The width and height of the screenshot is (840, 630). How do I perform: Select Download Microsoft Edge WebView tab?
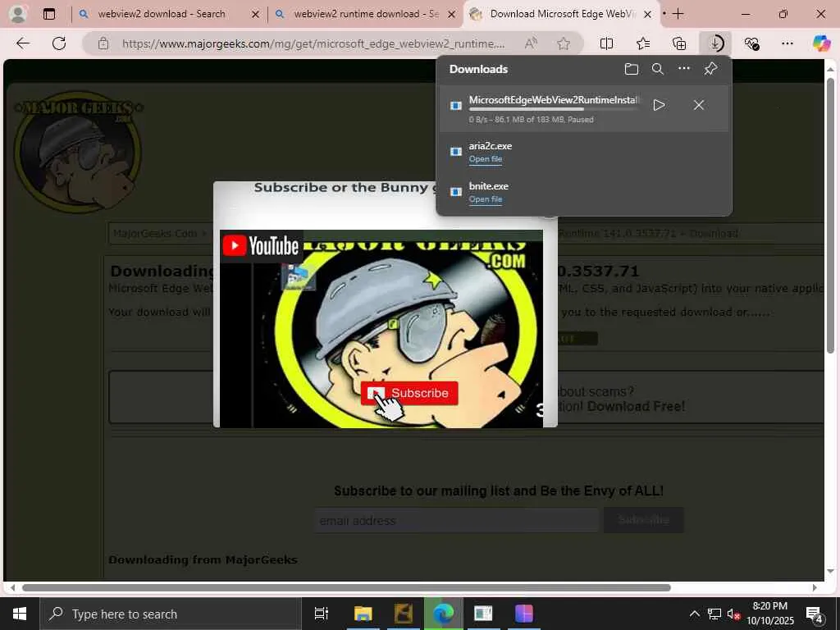coord(559,14)
